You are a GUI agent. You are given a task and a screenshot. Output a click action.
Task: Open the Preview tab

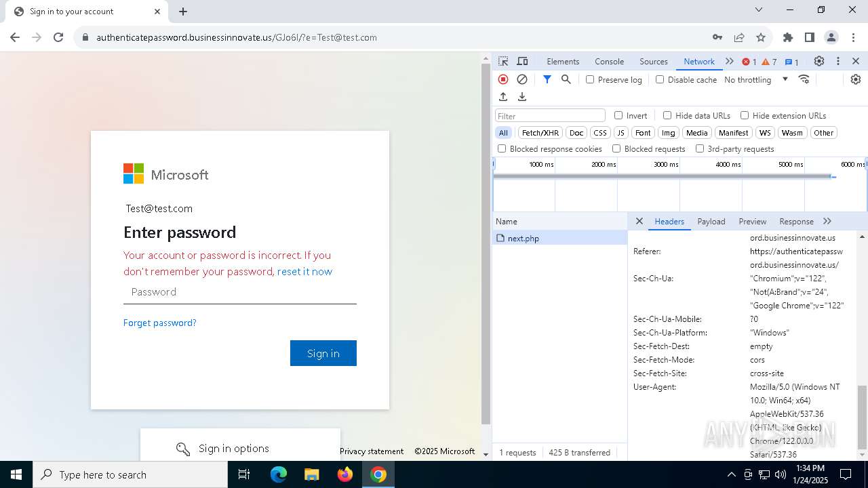click(x=753, y=222)
